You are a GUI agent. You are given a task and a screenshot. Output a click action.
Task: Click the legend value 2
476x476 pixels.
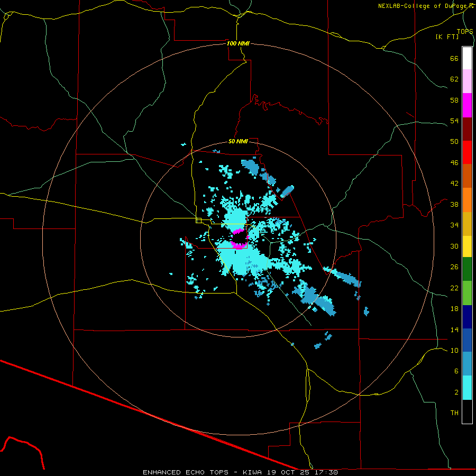tap(456, 392)
